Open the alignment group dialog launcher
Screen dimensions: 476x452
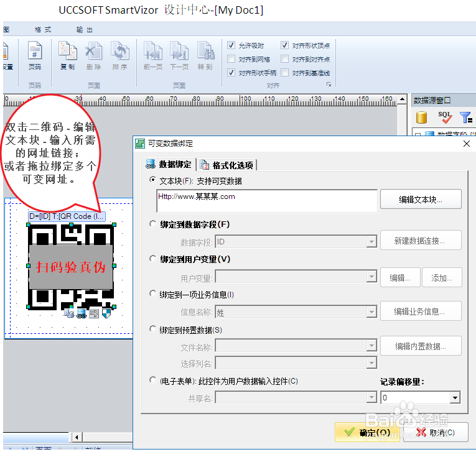329,85
